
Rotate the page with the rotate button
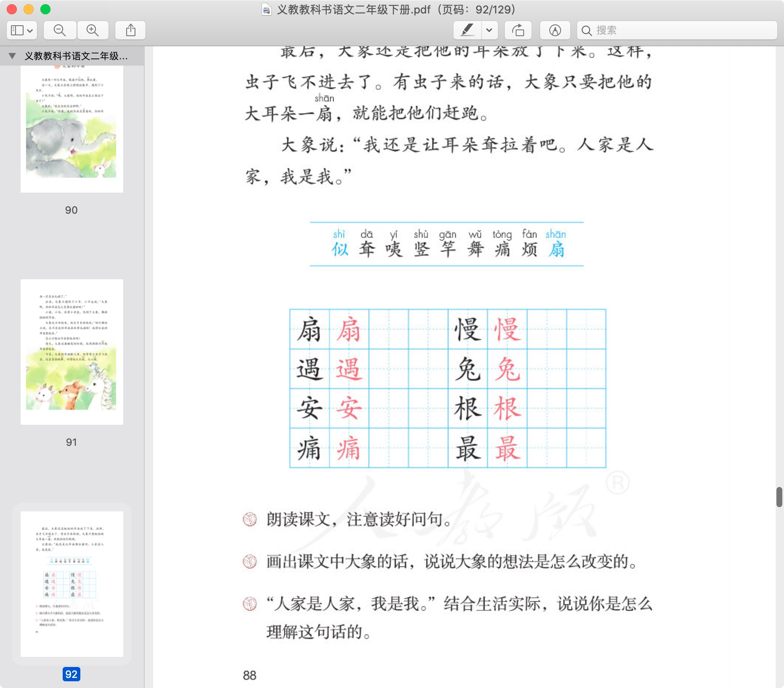coord(518,30)
